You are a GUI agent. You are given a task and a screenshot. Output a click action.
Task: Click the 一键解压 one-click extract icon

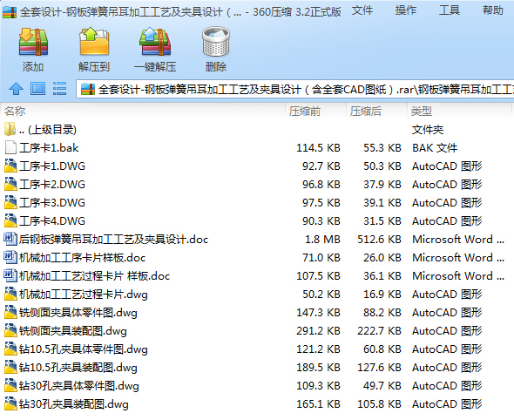(155, 42)
